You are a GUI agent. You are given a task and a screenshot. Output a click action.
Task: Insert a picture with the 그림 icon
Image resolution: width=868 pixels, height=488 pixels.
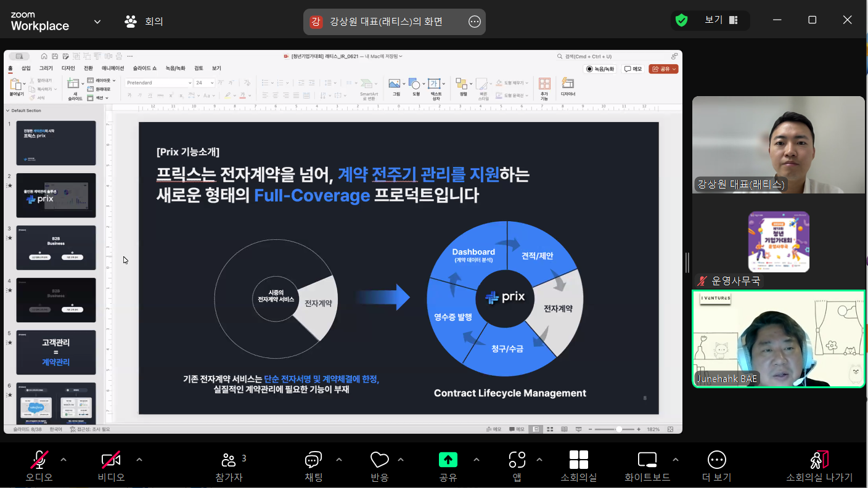click(395, 84)
